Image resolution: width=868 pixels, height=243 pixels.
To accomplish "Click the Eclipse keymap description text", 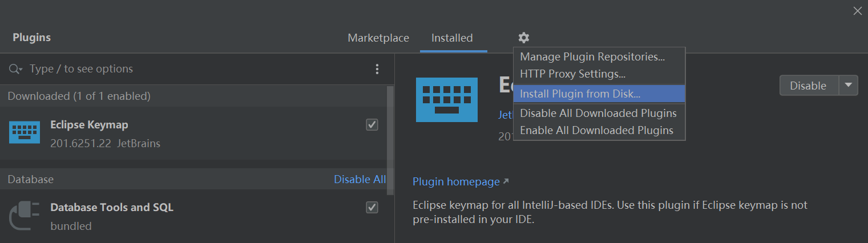I will click(610, 212).
